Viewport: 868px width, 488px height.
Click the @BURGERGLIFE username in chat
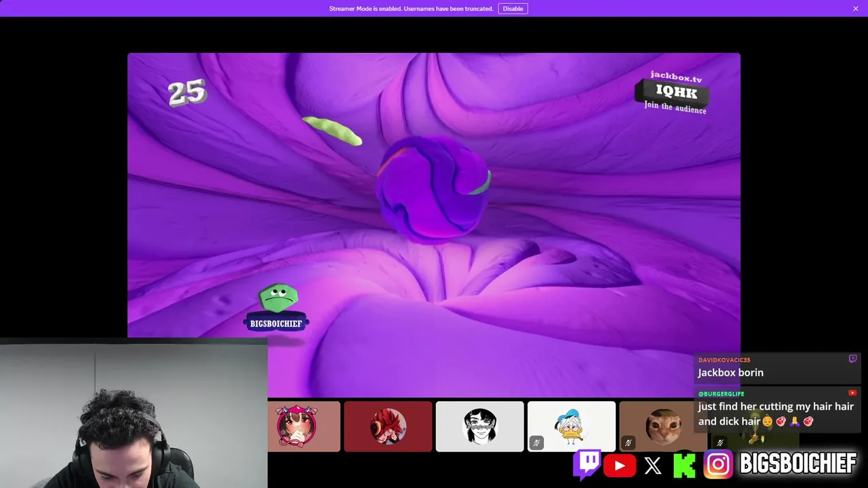pyautogui.click(x=722, y=394)
